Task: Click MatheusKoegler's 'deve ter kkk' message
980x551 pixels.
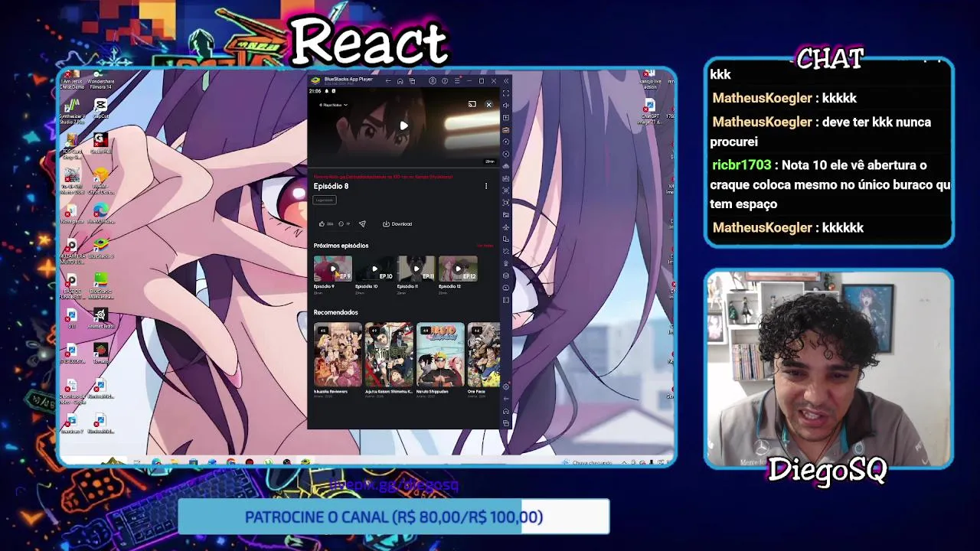Action: pos(821,132)
